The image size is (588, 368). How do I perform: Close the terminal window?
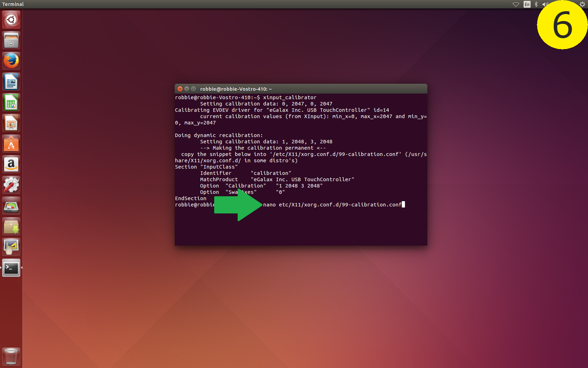[180, 89]
